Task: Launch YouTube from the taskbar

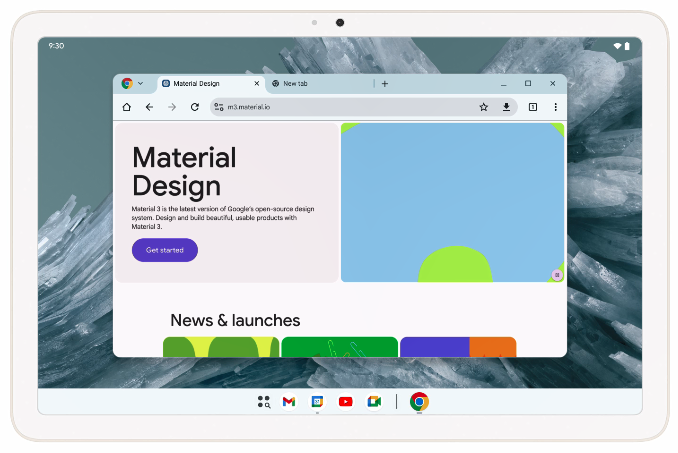Action: (x=346, y=401)
